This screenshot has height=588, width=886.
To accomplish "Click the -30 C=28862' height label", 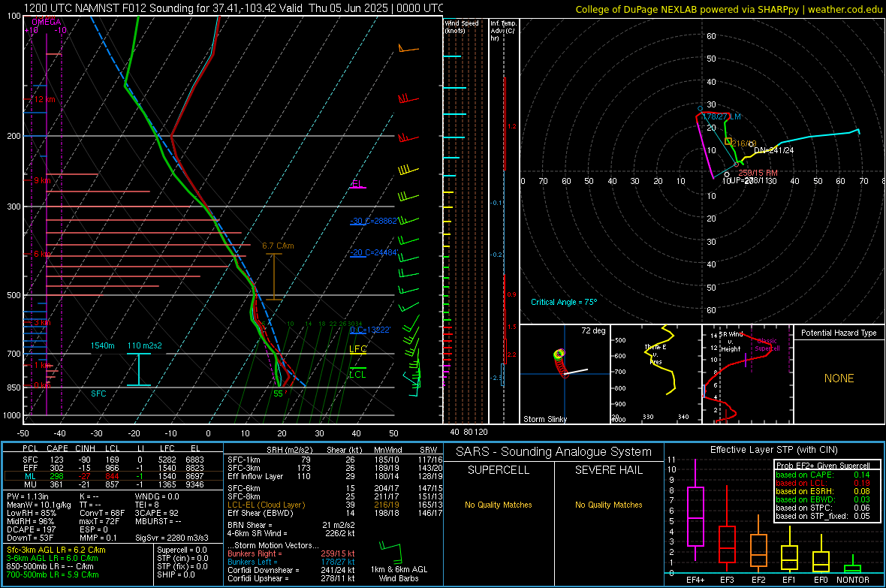I will coord(373,221).
